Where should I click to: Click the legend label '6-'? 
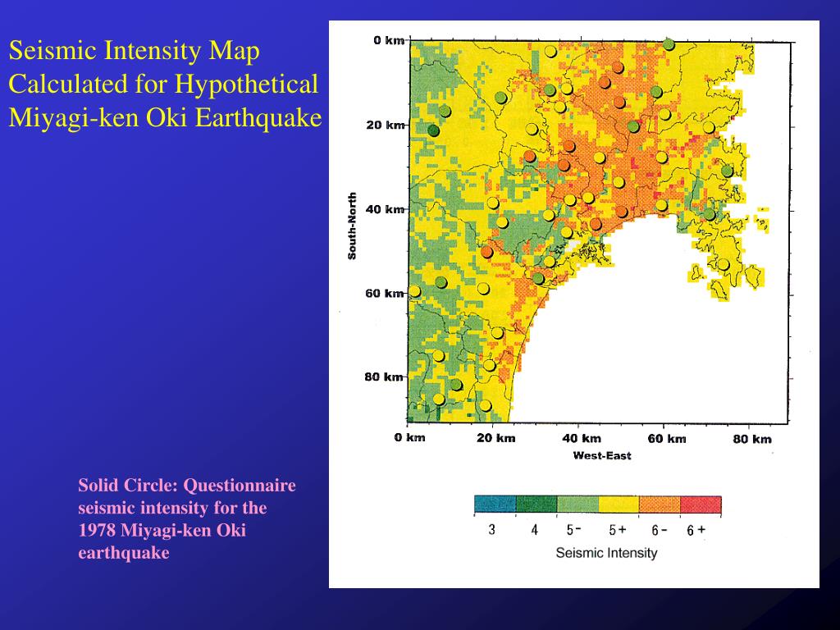(660, 531)
